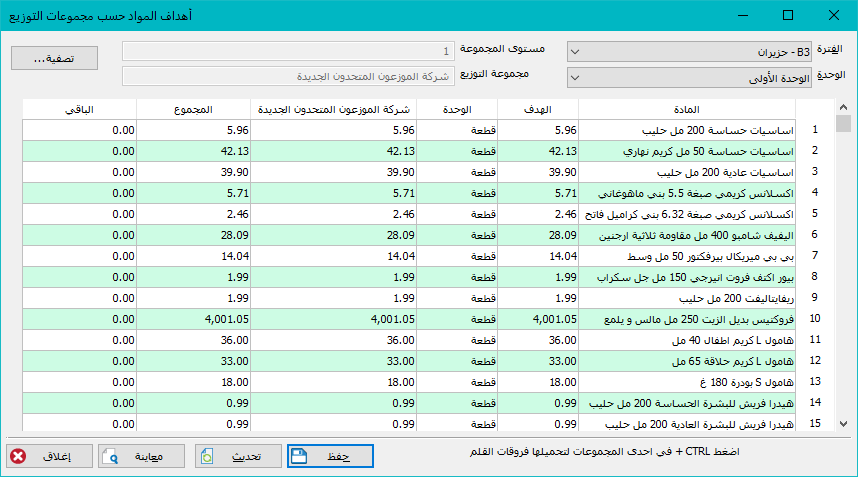Click the vertical scrollbar thumb
Image resolution: width=858 pixels, height=477 pixels.
pyautogui.click(x=843, y=123)
